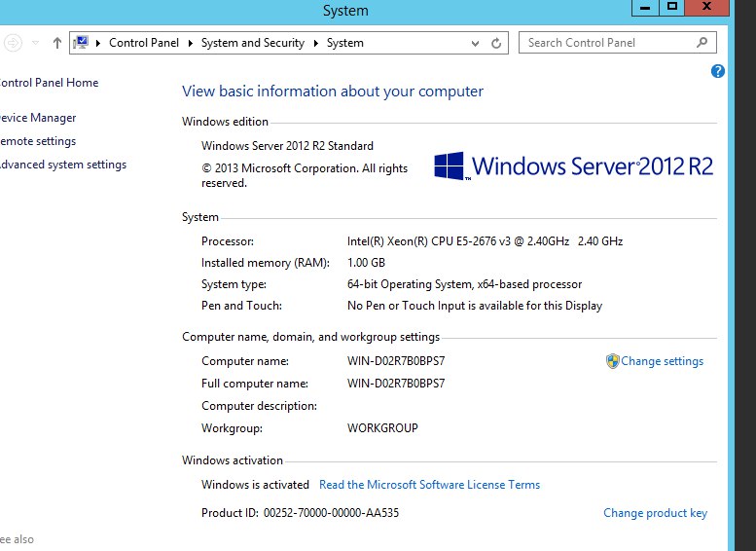Click the search magnifier icon
The height and width of the screenshot is (551, 756).
click(702, 43)
